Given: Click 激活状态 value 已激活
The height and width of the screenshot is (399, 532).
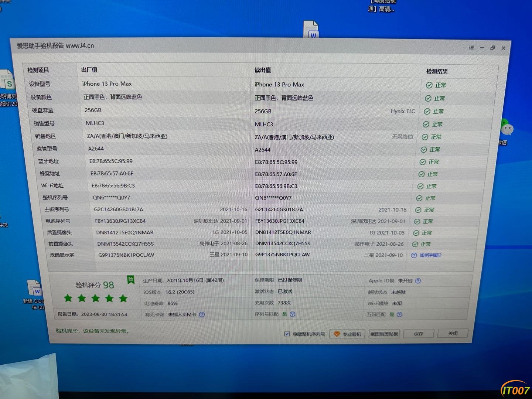Looking at the screenshot, I should tap(285, 291).
